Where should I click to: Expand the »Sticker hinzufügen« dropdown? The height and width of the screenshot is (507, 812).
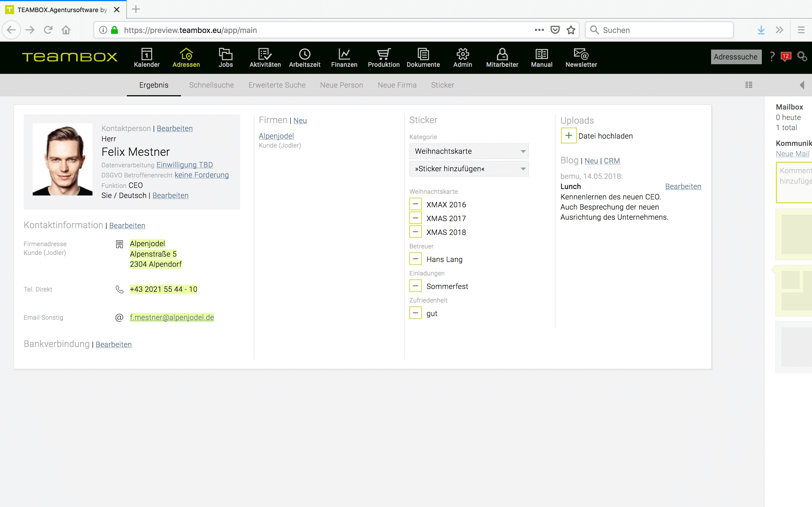click(x=469, y=169)
